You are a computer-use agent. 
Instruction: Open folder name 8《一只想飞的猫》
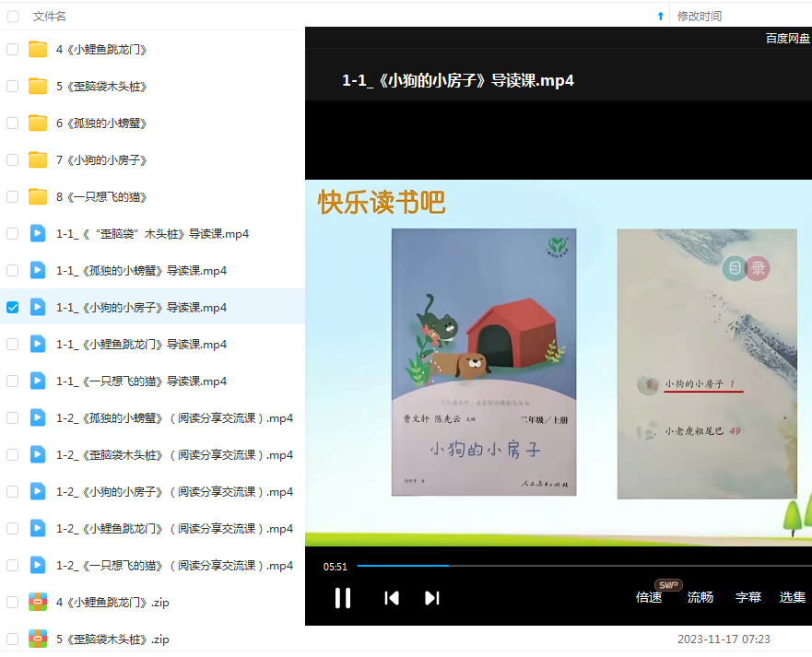(101, 197)
